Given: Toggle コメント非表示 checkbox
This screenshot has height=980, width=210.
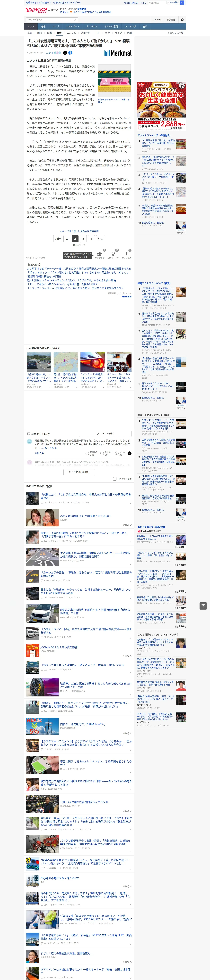Looking at the screenshot, I should (115, 479).
